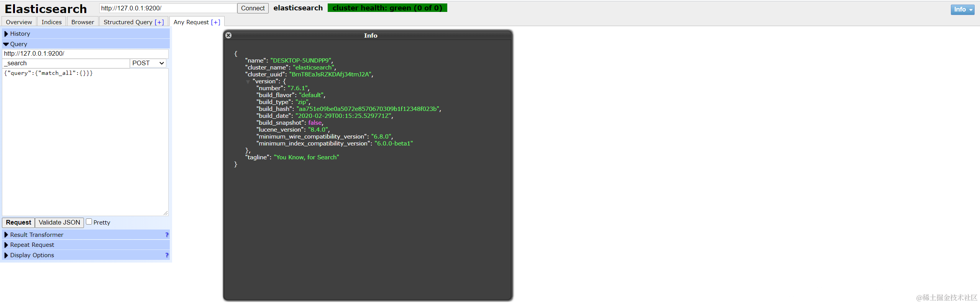Open the Overview tab
This screenshot has height=304, width=980.
(19, 22)
